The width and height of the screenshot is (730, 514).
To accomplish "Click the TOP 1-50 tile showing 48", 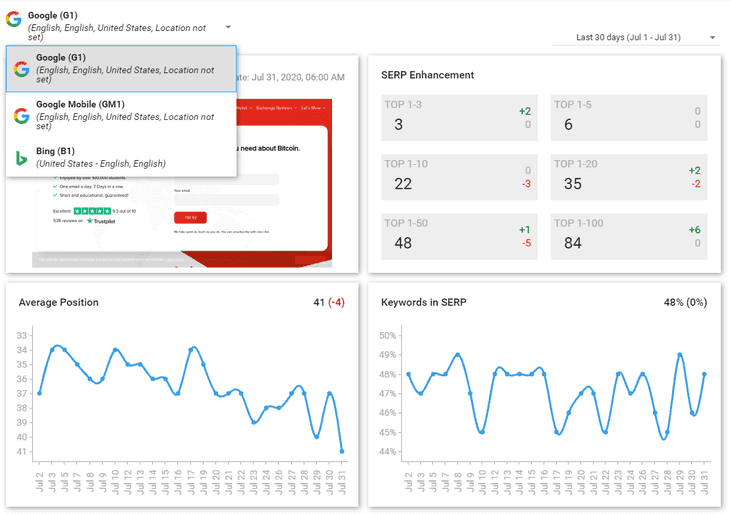I will pos(459,236).
